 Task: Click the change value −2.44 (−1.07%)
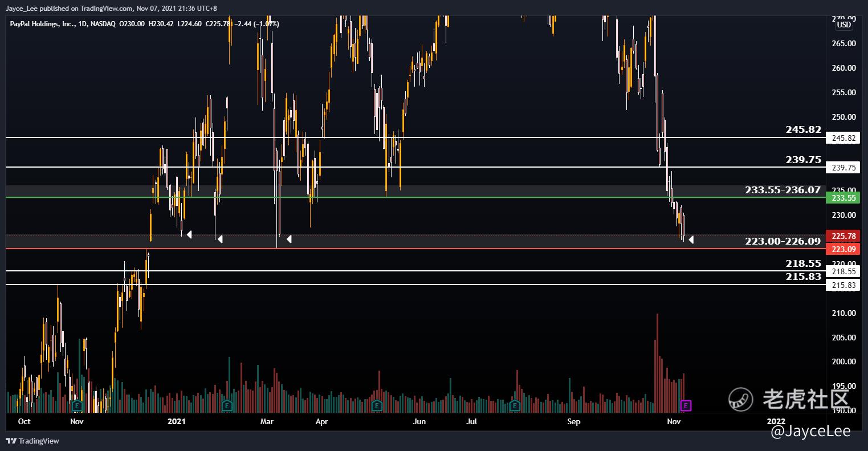257,24
